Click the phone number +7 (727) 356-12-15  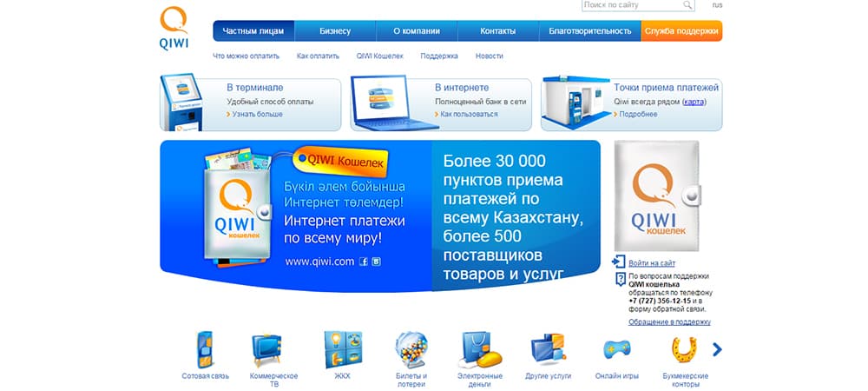click(660, 300)
